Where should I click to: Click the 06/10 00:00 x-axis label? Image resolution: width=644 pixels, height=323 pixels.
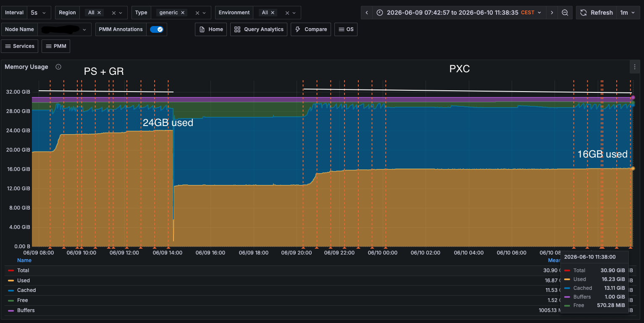pyautogui.click(x=383, y=253)
